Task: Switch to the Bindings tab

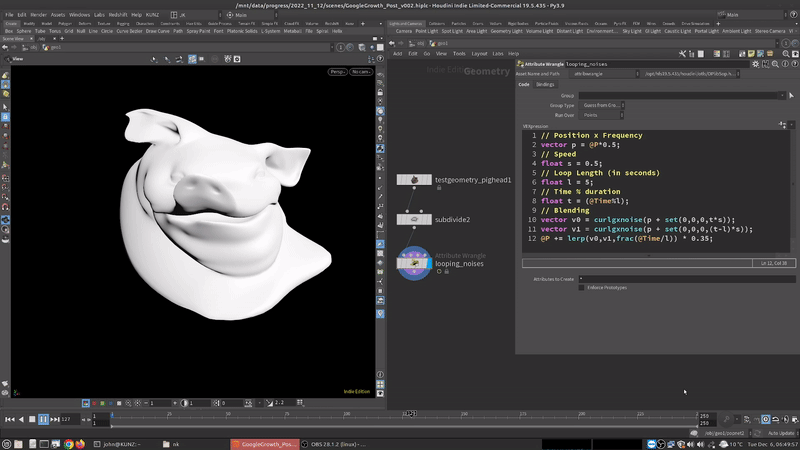Action: coord(545,84)
